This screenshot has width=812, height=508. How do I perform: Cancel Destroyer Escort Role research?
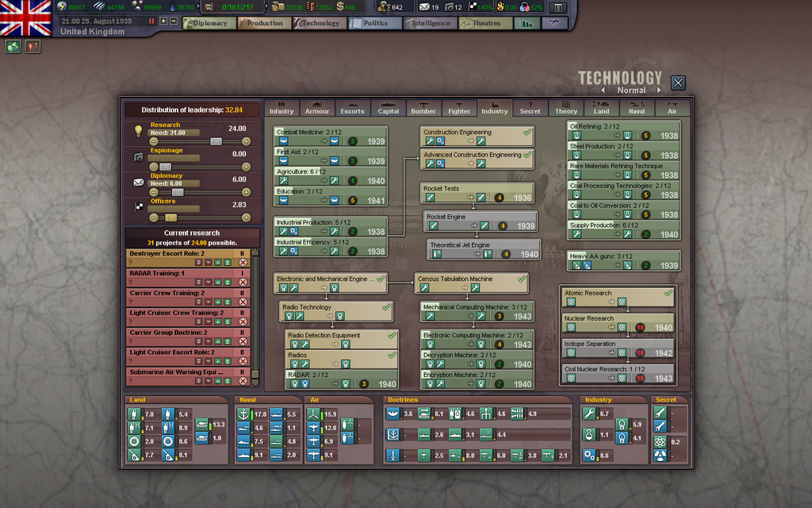click(243, 262)
